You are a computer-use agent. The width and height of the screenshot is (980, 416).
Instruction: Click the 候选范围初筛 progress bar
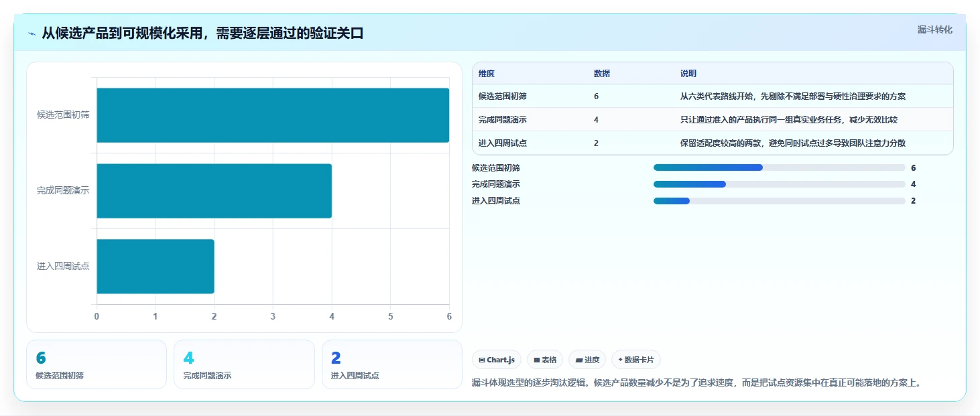pyautogui.click(x=779, y=167)
